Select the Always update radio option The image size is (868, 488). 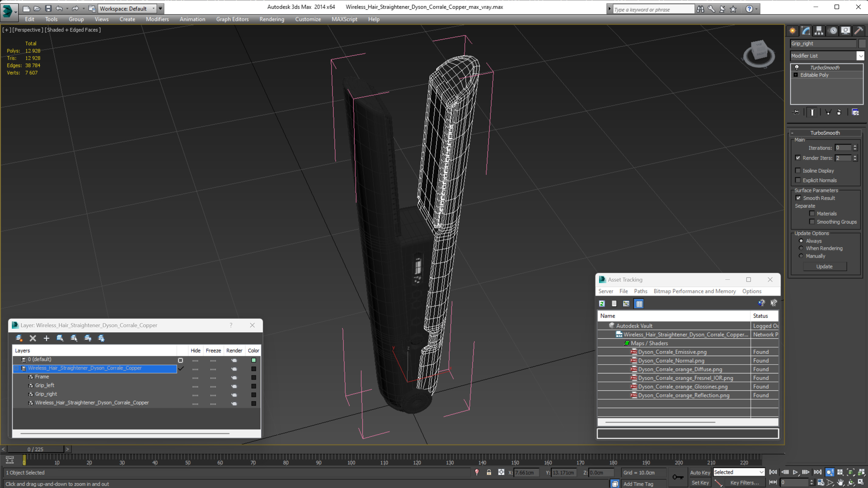pyautogui.click(x=801, y=241)
